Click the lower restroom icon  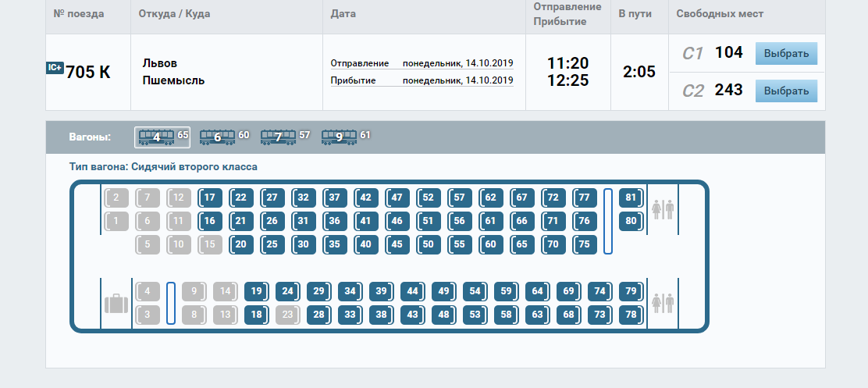663,303
